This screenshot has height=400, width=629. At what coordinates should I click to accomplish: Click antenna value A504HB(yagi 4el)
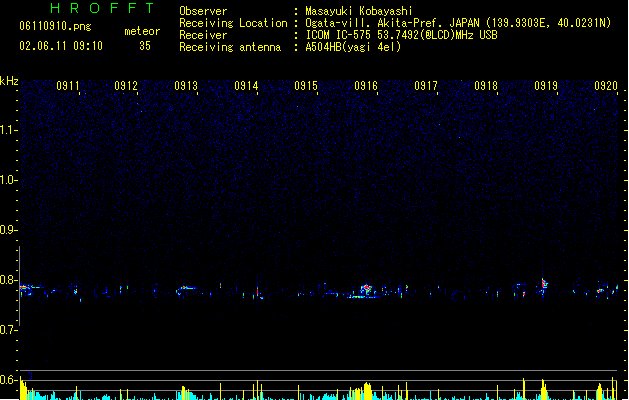pos(353,47)
